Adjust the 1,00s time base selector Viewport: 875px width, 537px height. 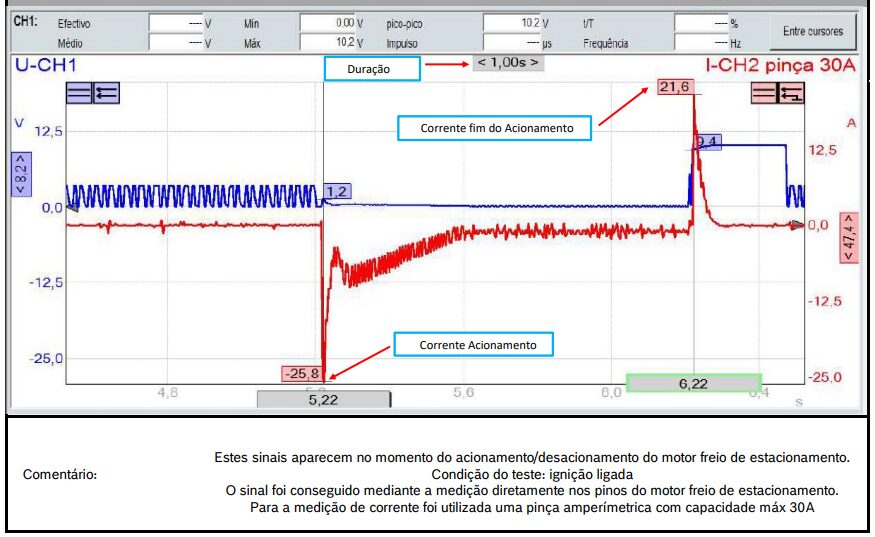pos(507,62)
